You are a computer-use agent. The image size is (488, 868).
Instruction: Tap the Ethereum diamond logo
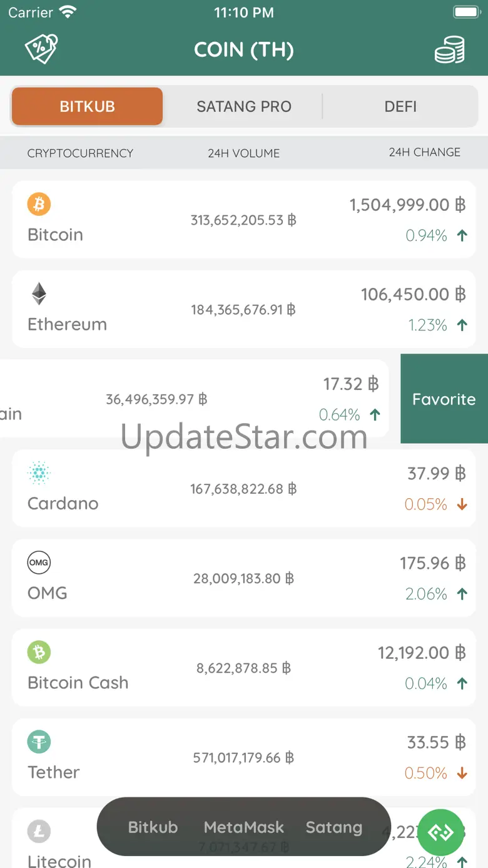[x=39, y=294]
